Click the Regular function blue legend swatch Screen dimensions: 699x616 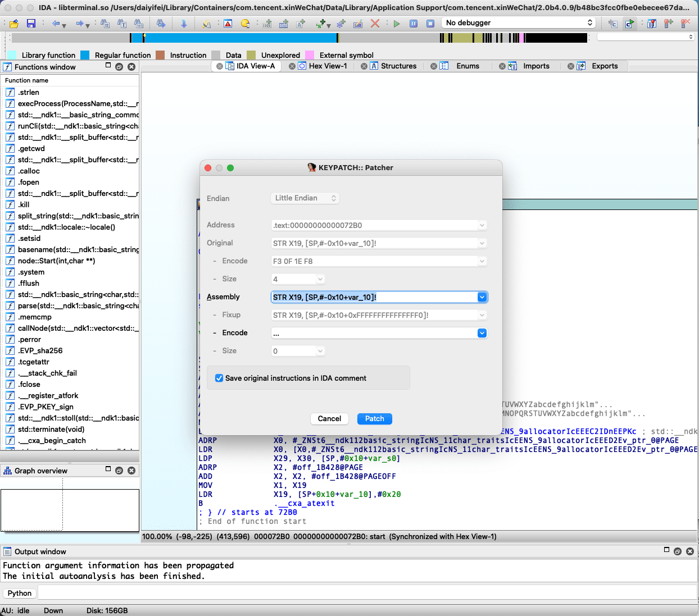point(85,55)
